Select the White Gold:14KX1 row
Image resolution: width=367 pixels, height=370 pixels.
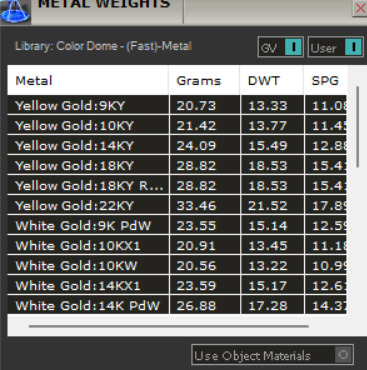[x=177, y=285]
